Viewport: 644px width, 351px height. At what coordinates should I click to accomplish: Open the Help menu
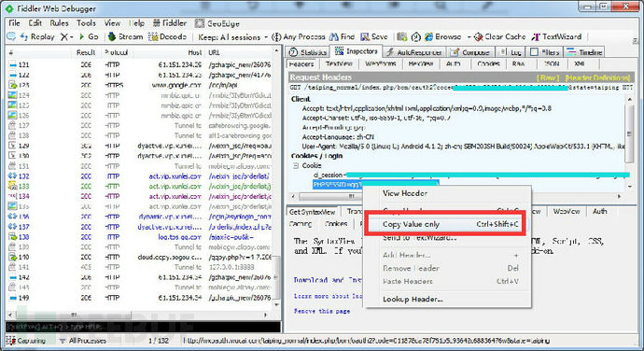136,23
